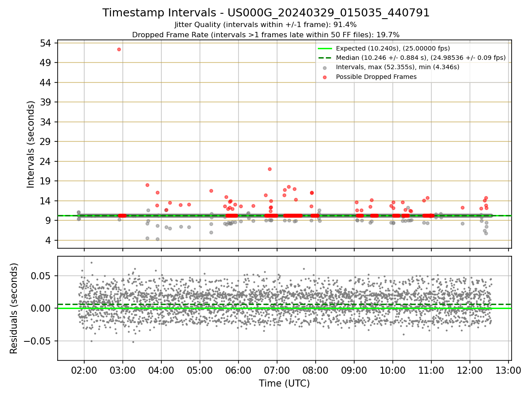Screen dimensions: 532x399
Task: Click the 54 y-axis tick label
Action: [46, 43]
